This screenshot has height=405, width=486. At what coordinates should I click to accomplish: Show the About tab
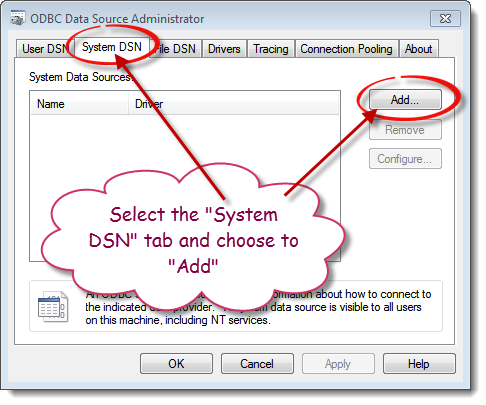pyautogui.click(x=418, y=49)
